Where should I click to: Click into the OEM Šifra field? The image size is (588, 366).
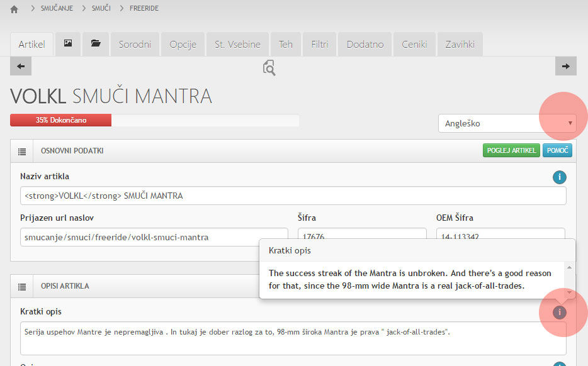[x=500, y=233]
